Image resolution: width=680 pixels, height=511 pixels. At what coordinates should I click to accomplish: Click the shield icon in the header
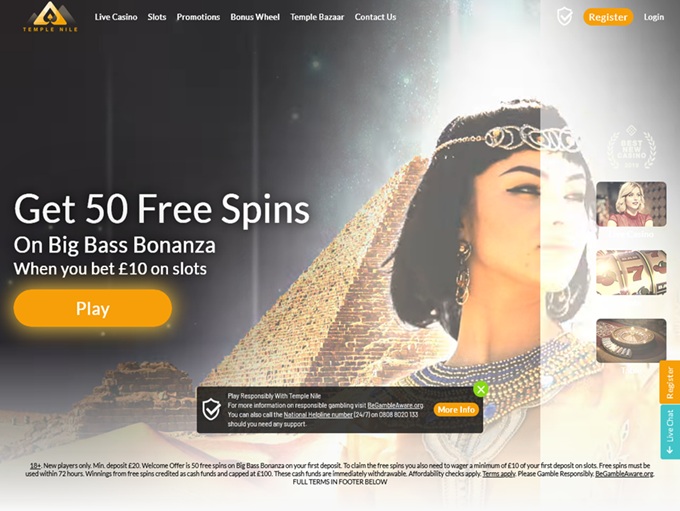click(x=564, y=17)
